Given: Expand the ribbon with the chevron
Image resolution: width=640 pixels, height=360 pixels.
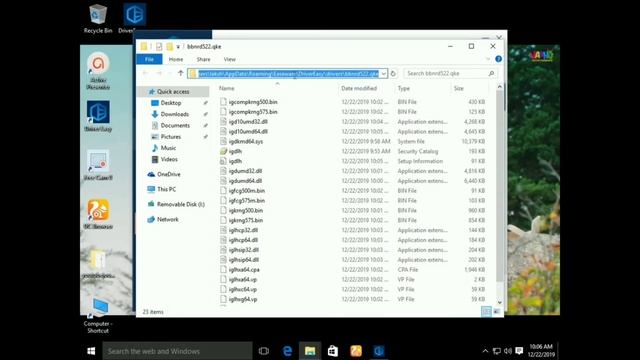Looking at the screenshot, I should pos(488,59).
